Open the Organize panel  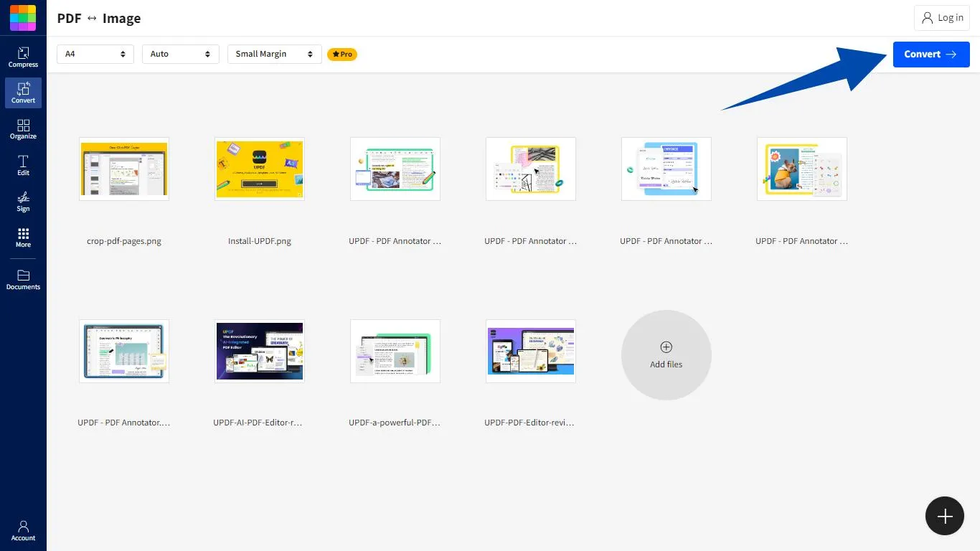point(23,128)
